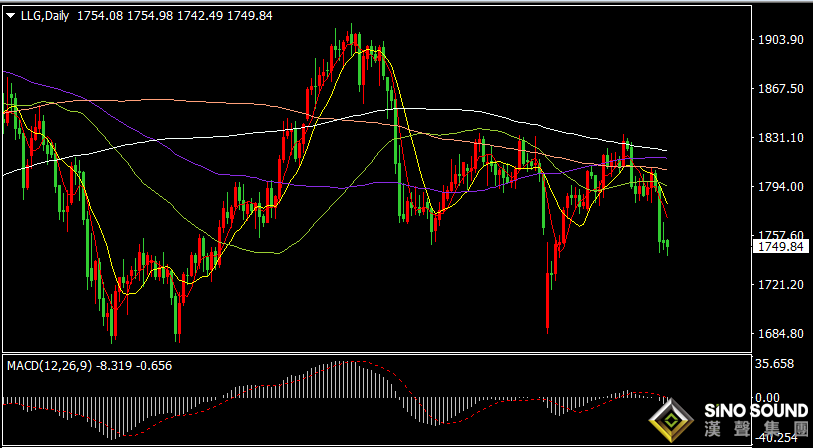Screen dimensions: 813x448
Task: Click the OHLC values in chart header
Action: pyautogui.click(x=175, y=16)
